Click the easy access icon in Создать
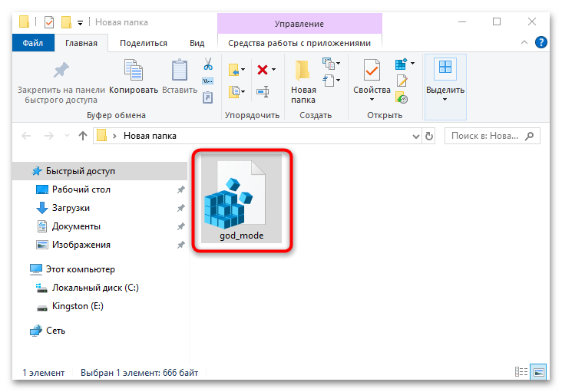 (329, 81)
